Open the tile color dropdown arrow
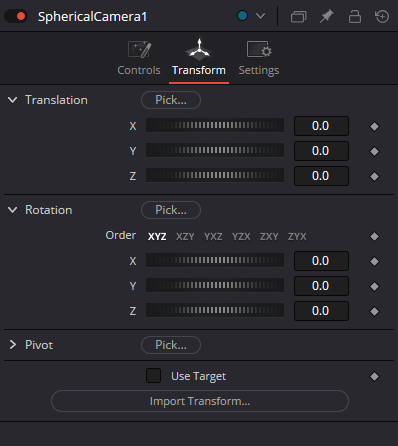Screen dimensions: 398x446 coord(260,16)
